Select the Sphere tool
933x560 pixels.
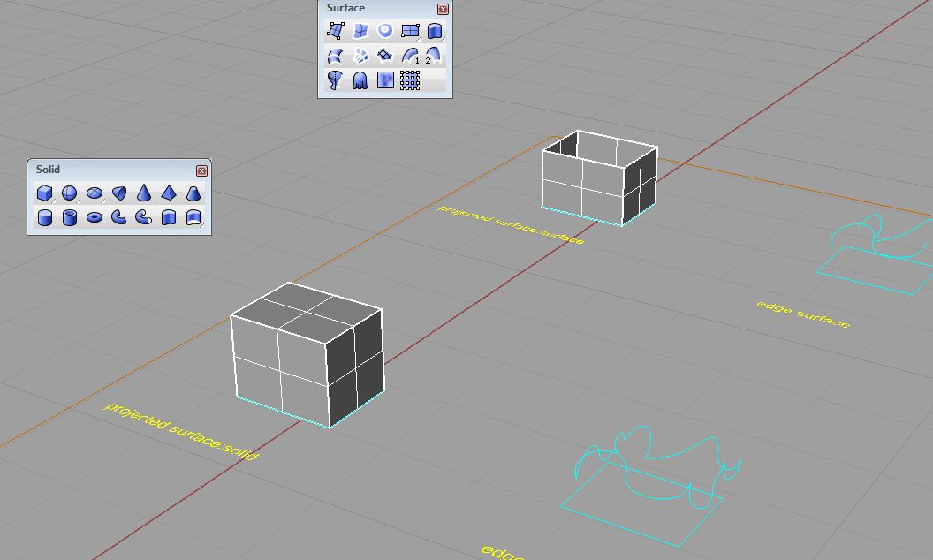tap(69, 193)
